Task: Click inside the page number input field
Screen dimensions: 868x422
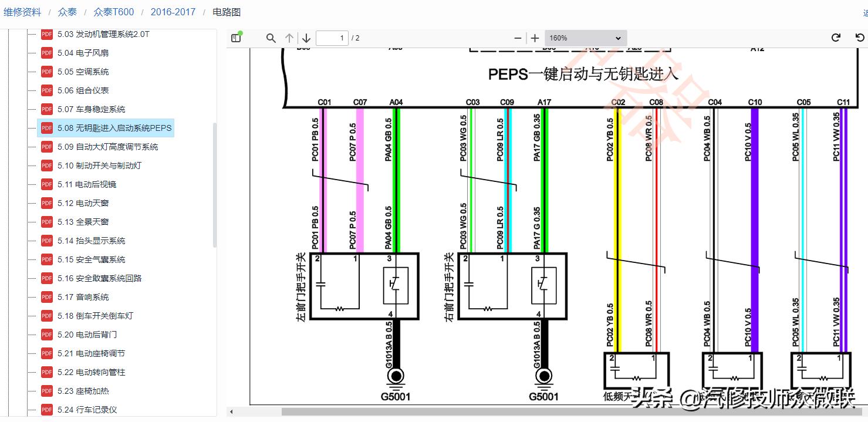Action: pyautogui.click(x=332, y=38)
